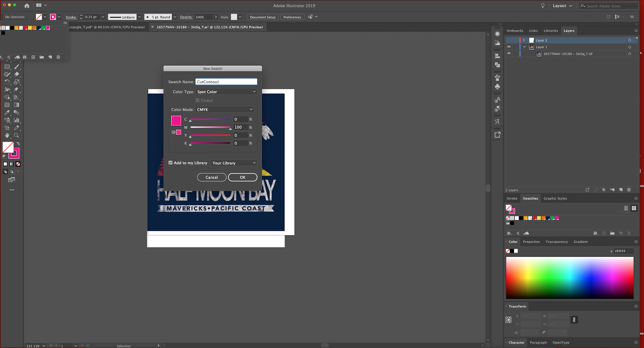The width and height of the screenshot is (644, 348).
Task: Open the Symbols club icon in dock
Action: coord(497,86)
